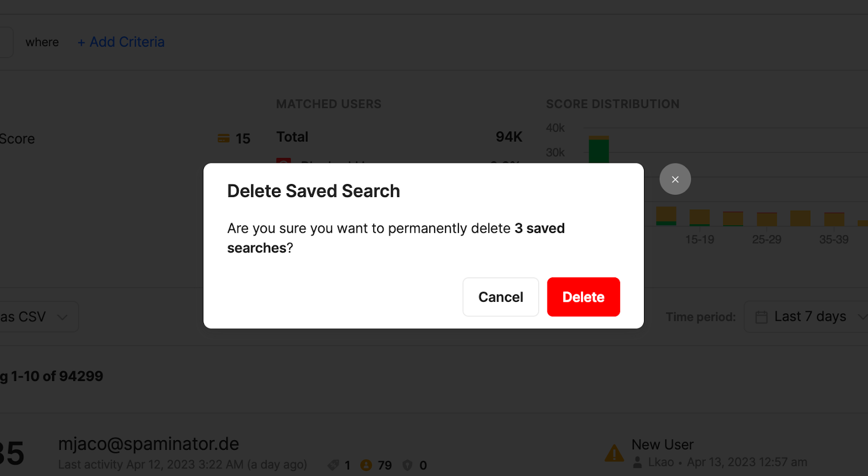Image resolution: width=868 pixels, height=476 pixels.
Task: Click the card icon next to 15
Action: pos(224,138)
